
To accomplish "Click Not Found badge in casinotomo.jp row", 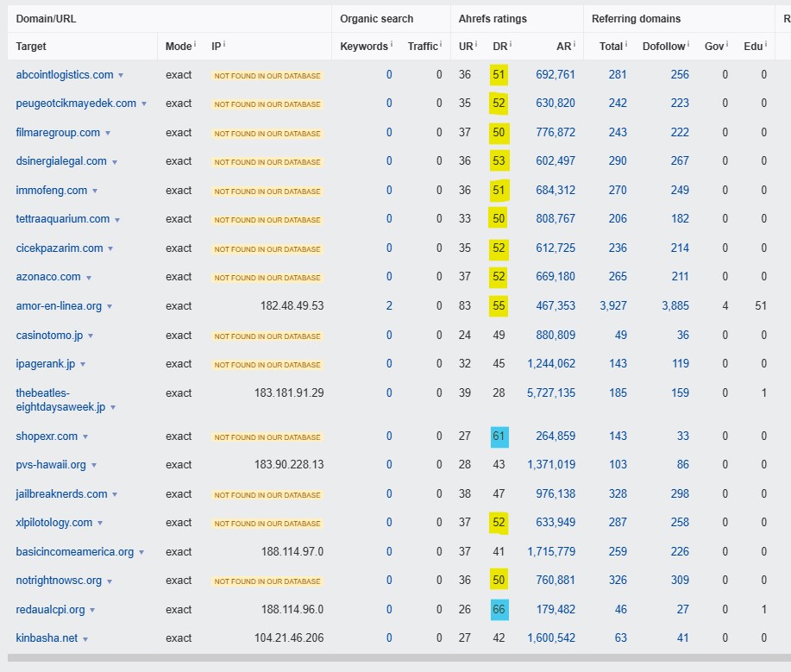I will click(267, 336).
